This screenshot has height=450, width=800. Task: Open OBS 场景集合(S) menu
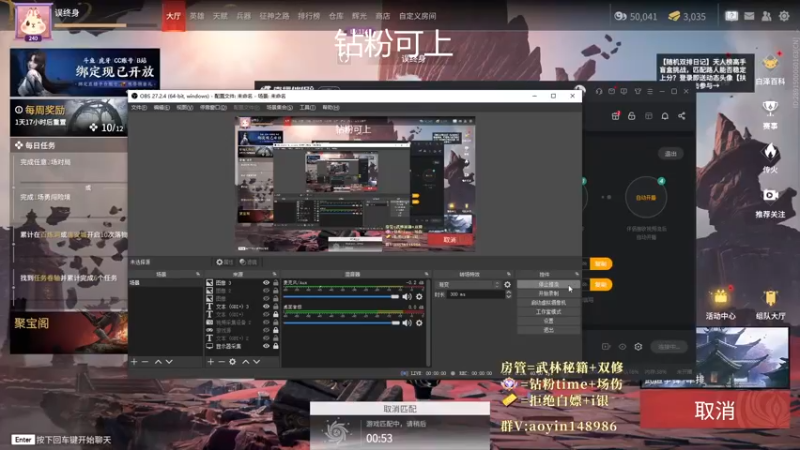click(x=279, y=108)
